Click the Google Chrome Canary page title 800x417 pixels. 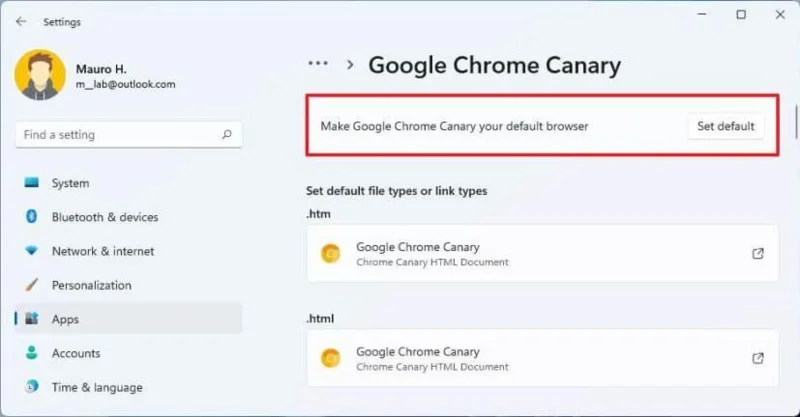pos(494,65)
